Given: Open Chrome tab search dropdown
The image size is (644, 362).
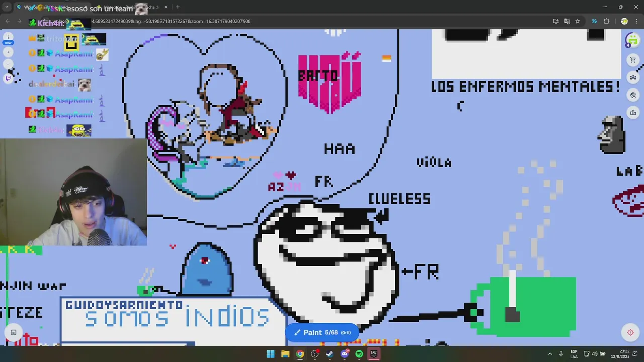Looking at the screenshot, I should 7,7.
